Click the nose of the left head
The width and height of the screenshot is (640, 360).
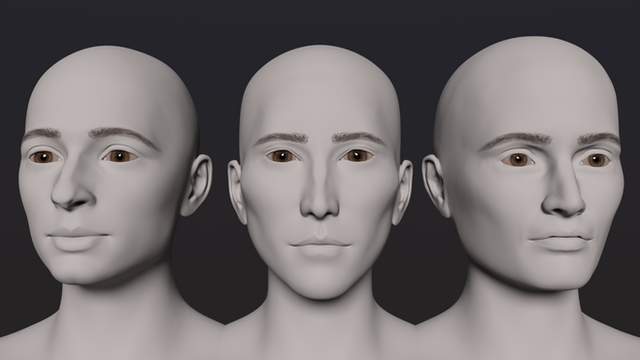pos(73,189)
